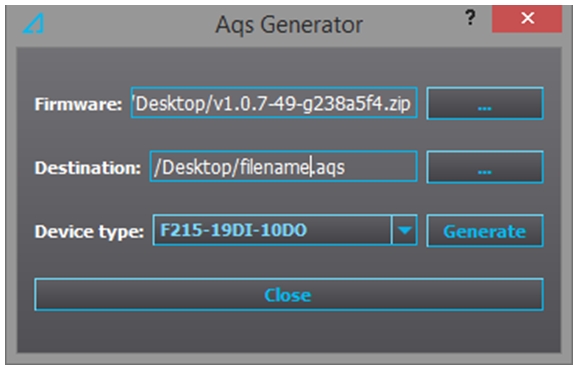Click the Firmware label
The height and width of the screenshot is (369, 578).
tap(78, 104)
